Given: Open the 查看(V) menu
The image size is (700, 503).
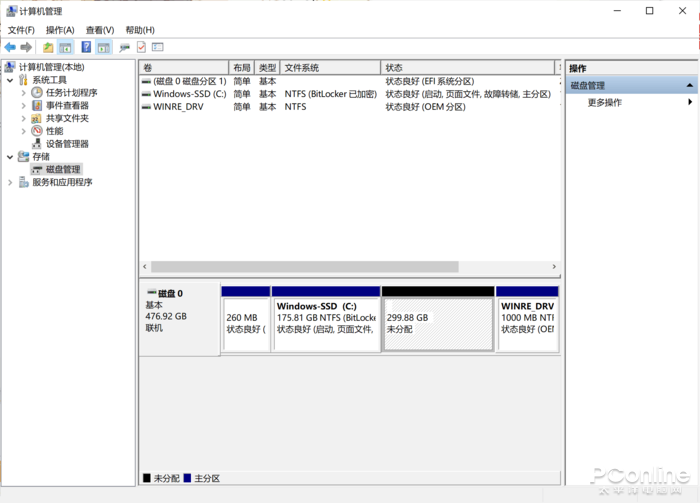Looking at the screenshot, I should click(x=100, y=30).
